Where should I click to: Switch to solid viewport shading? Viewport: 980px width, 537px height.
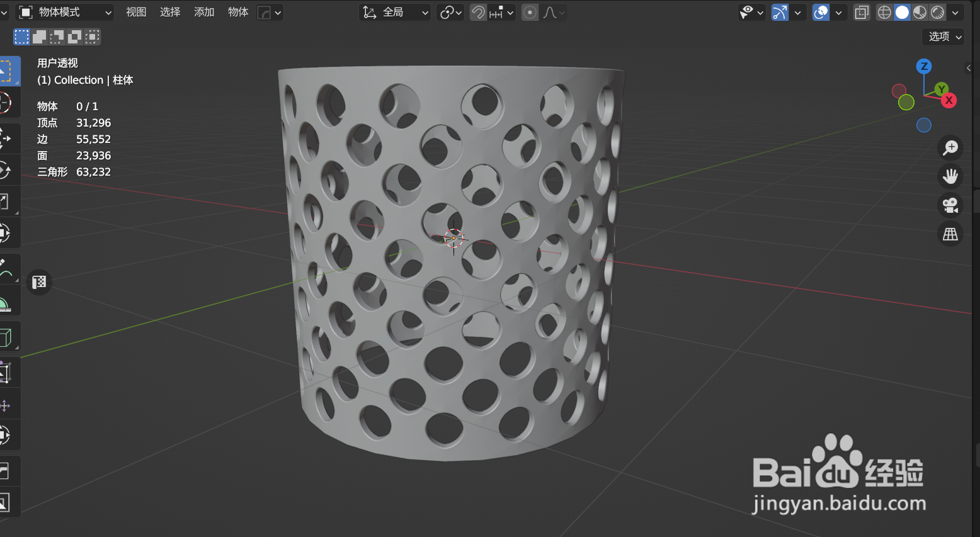point(902,13)
